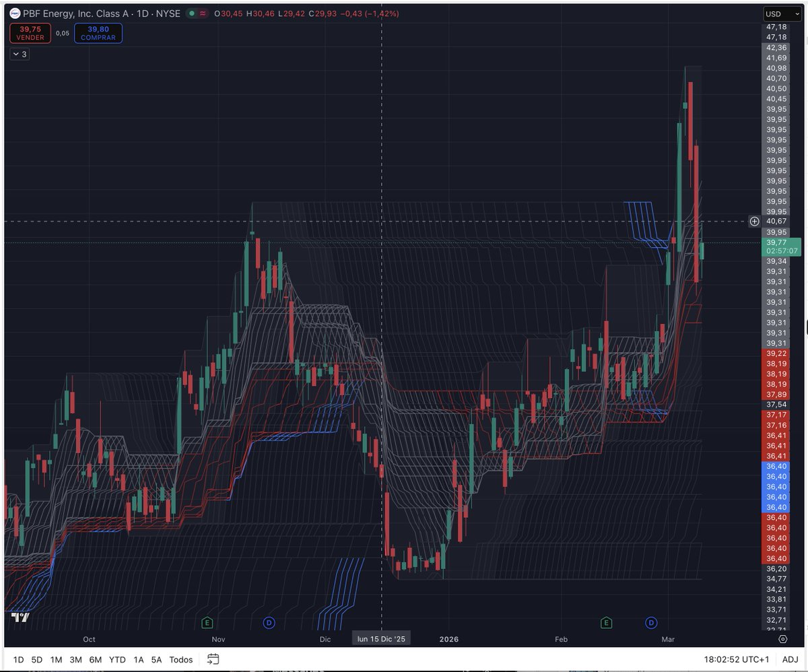Click the red approximate-data warning icon
This screenshot has height=672, width=808.
tap(202, 13)
